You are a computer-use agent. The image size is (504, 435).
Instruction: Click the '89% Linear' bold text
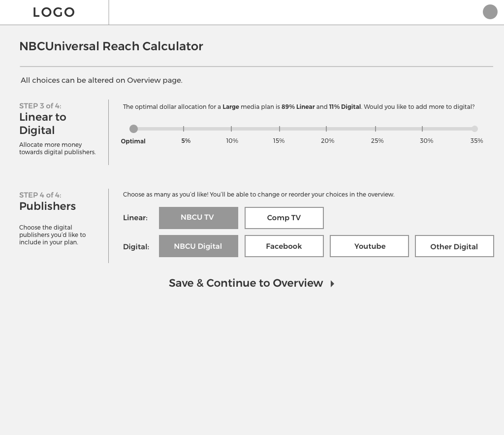coord(298,107)
